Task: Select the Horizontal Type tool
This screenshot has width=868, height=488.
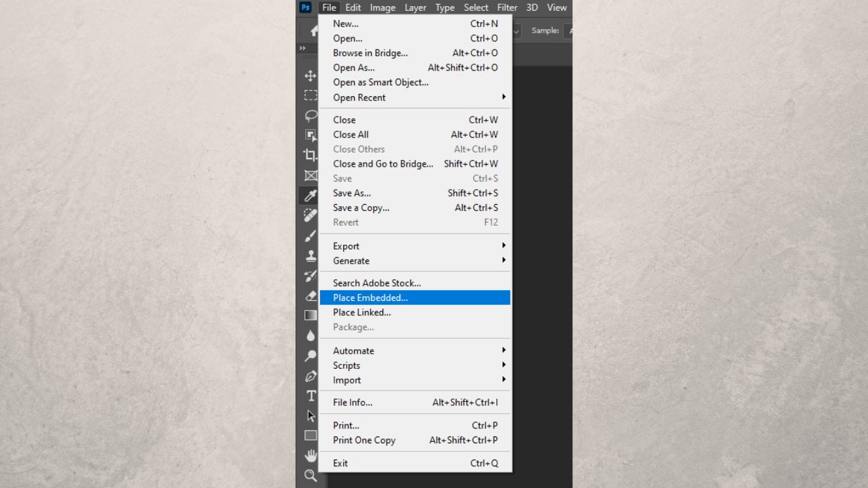Action: [311, 396]
